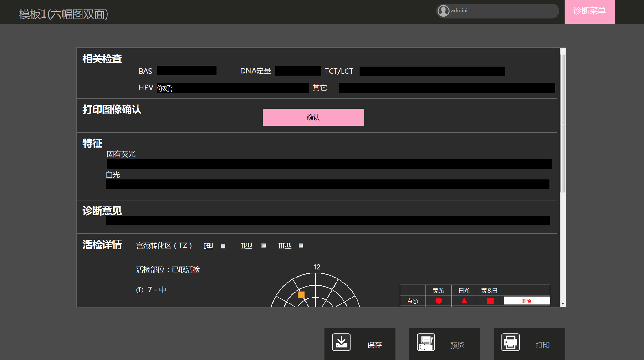Click the BAS input field
The width and height of the screenshot is (644, 360).
coord(187,71)
